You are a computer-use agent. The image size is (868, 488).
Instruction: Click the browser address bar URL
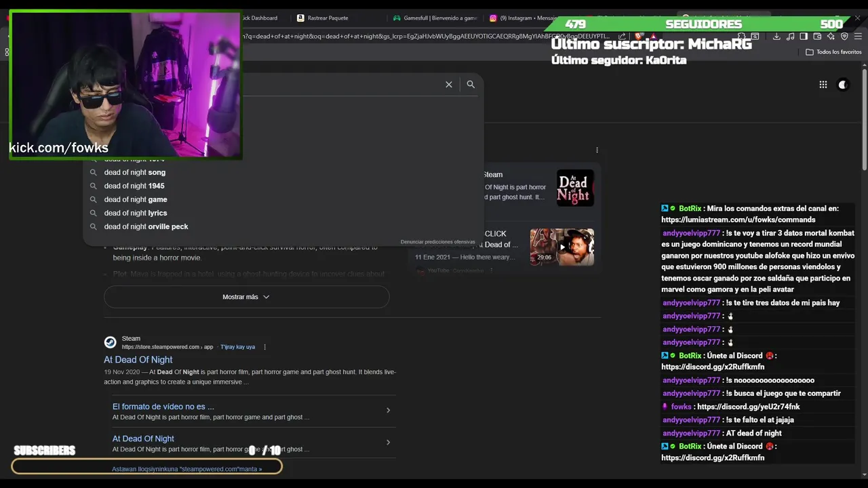coord(427,37)
